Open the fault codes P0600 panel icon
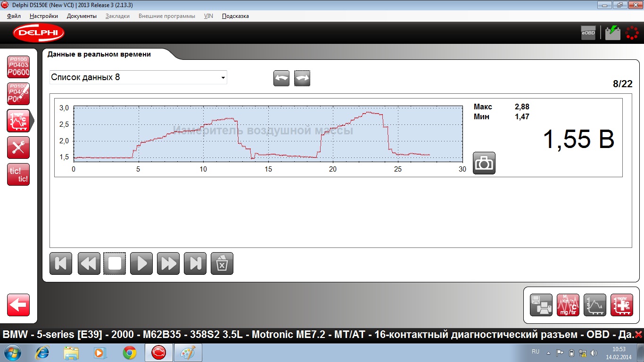The width and height of the screenshot is (644, 362). pos(18,66)
